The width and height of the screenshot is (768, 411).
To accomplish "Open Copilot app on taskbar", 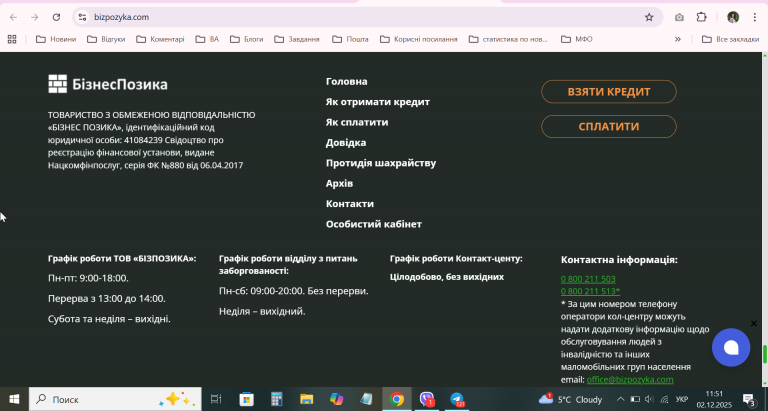I will 336,399.
